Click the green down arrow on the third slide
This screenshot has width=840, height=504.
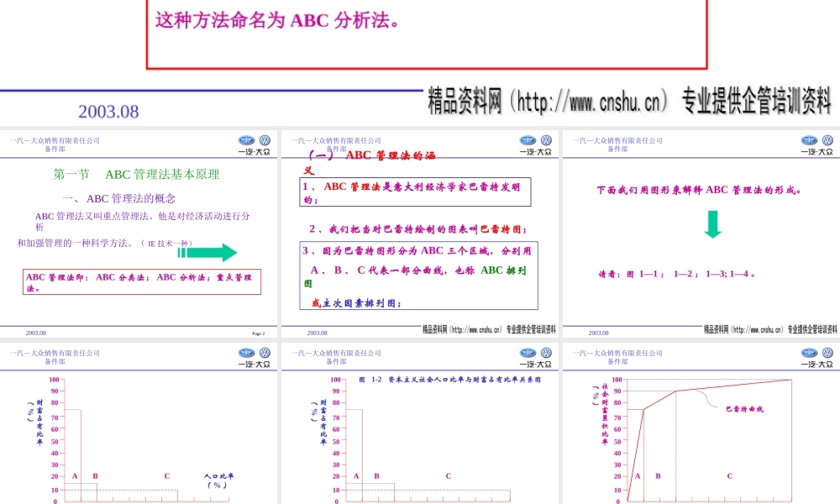pyautogui.click(x=712, y=224)
